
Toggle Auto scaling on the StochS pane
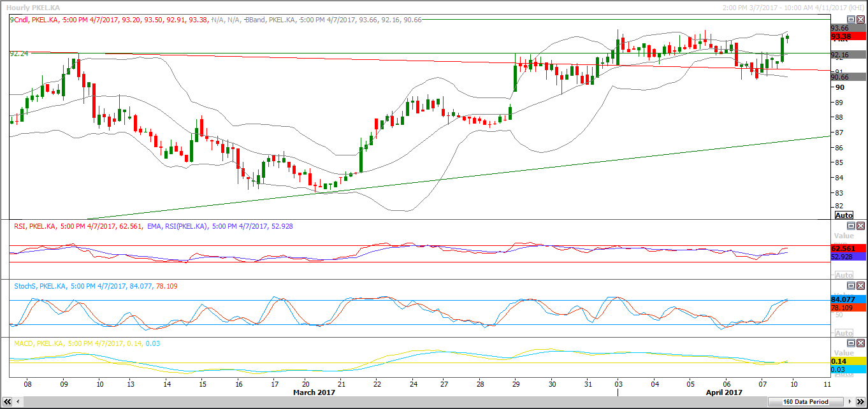point(844,333)
